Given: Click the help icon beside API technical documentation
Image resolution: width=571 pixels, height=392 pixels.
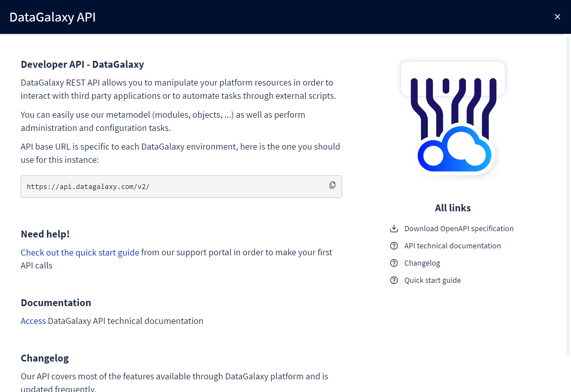Looking at the screenshot, I should [x=394, y=246].
